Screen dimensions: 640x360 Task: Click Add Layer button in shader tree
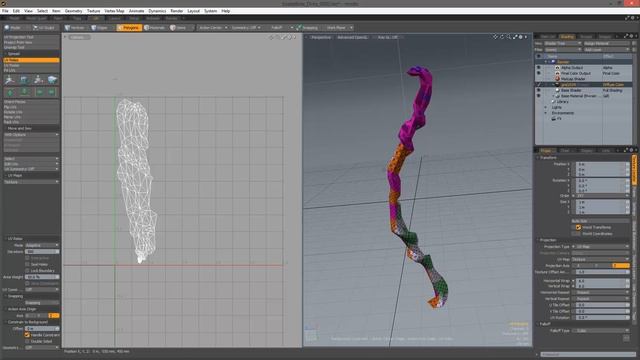point(606,49)
